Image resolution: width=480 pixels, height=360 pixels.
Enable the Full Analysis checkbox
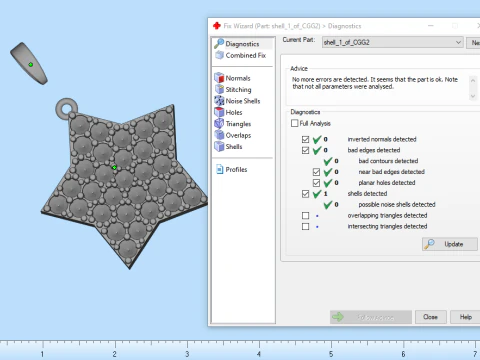coord(294,123)
